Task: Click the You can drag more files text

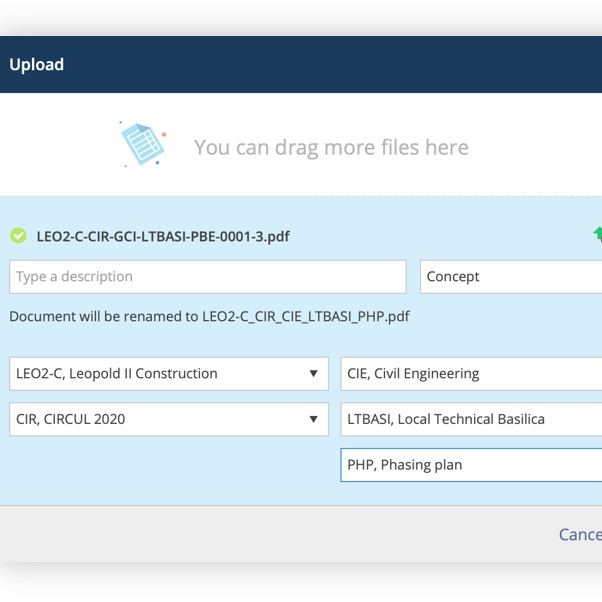Action: pyautogui.click(x=331, y=147)
